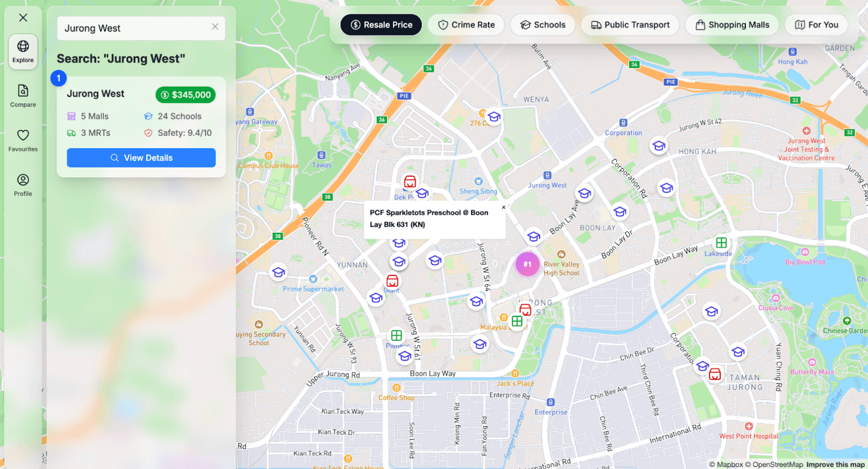
Task: Close the PCF Sparkletots Preschool popup
Action: (x=503, y=207)
